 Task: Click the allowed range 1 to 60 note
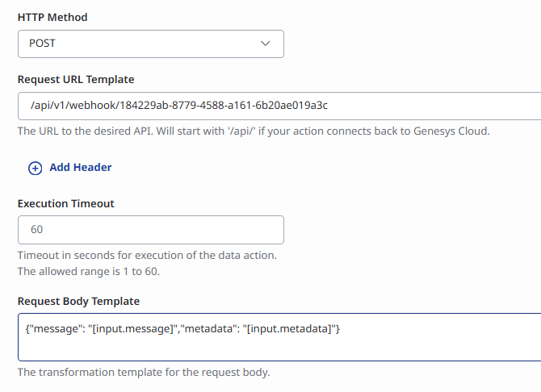89,271
